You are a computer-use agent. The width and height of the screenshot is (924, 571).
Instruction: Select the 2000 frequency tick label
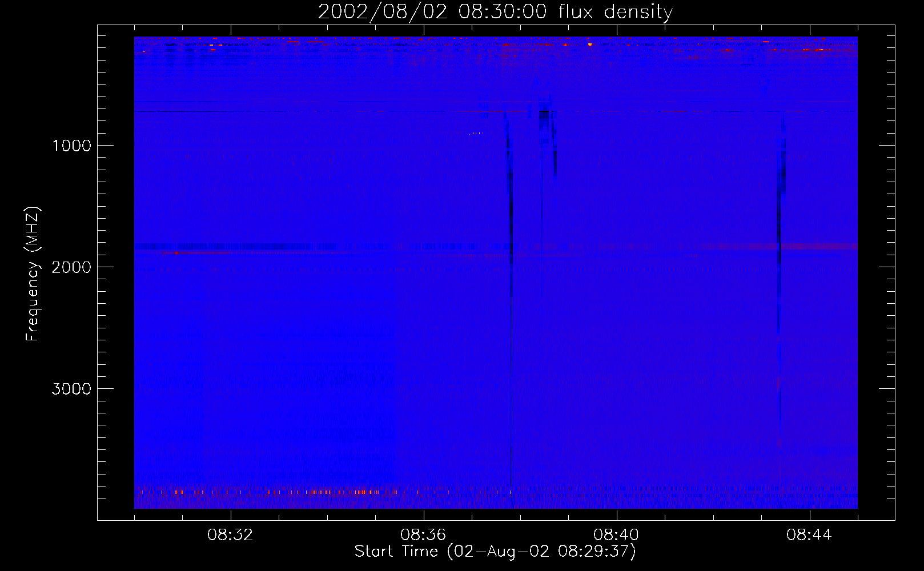click(71, 267)
